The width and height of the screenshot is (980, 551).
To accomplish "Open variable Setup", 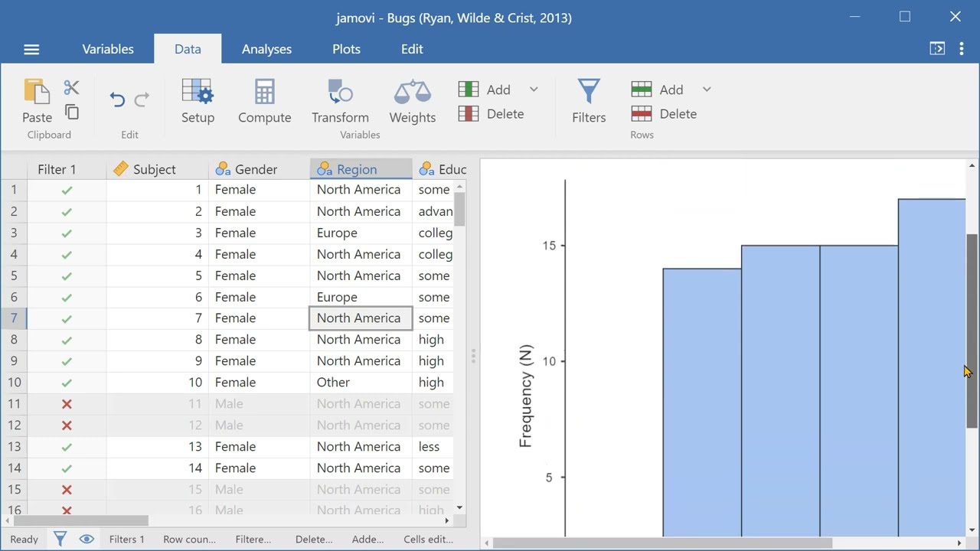I will 198,102.
